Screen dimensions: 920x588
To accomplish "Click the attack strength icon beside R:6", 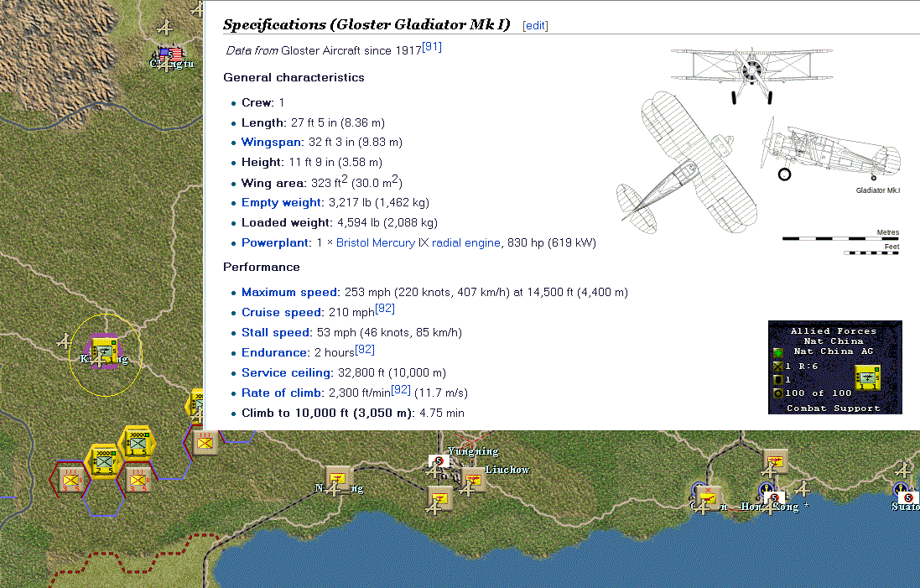I will click(778, 367).
